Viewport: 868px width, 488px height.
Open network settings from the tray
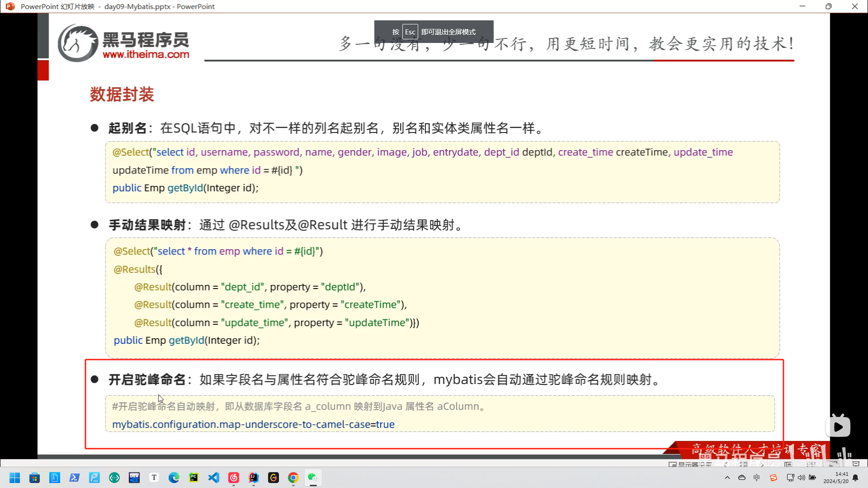tap(790, 478)
